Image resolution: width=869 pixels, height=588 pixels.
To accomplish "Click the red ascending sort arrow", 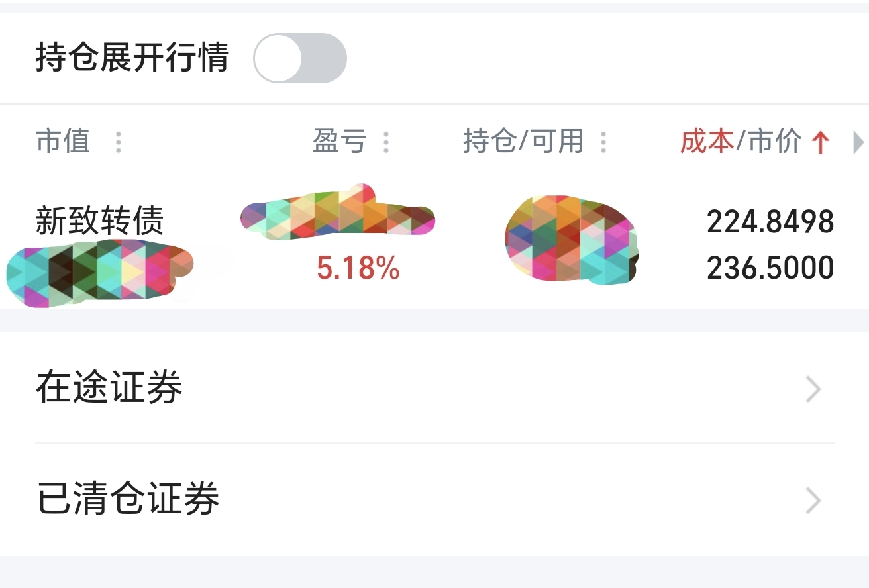I will coord(821,142).
